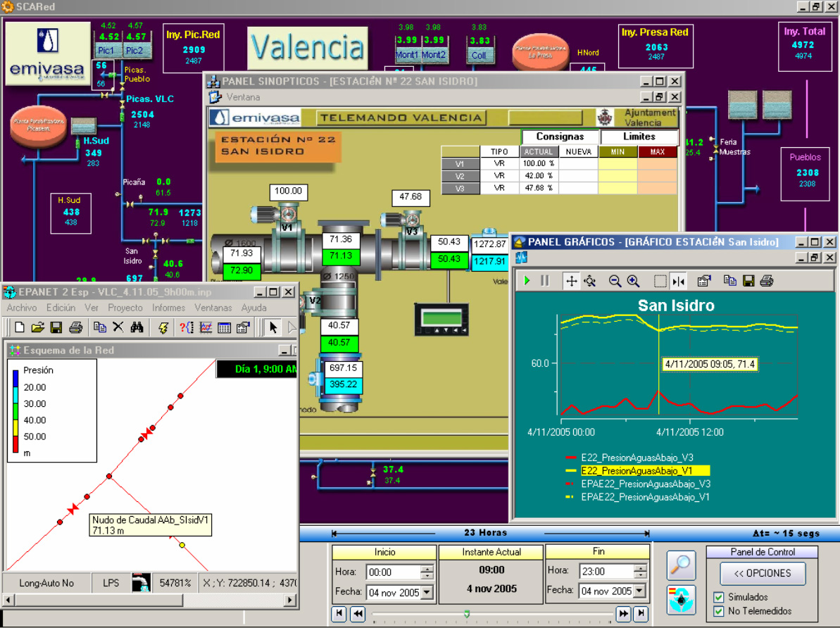
Task: Open the Proyecto menu in EPANET
Action: (125, 308)
